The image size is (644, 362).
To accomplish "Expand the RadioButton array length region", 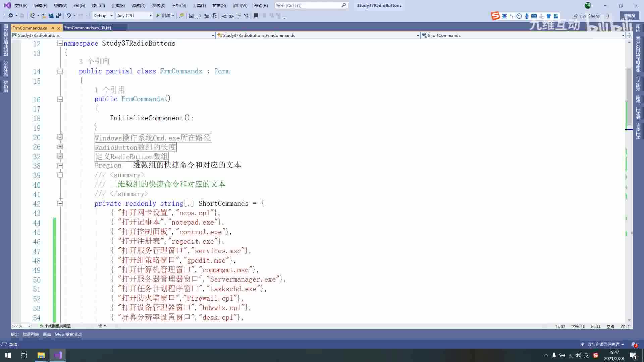I will (x=60, y=146).
